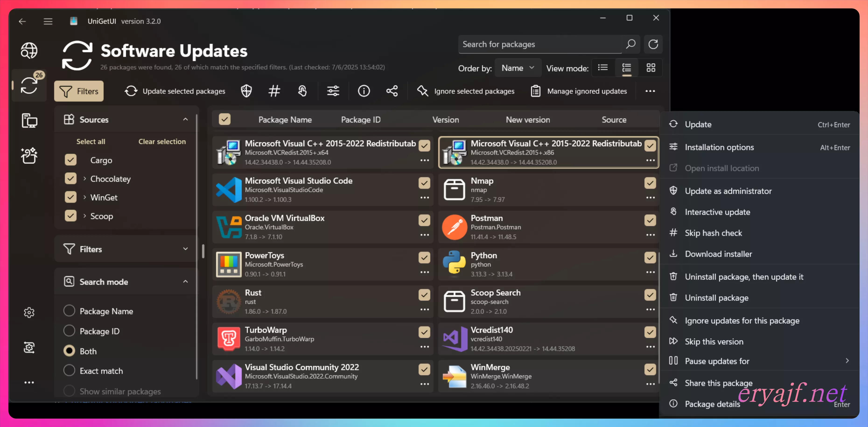Click skip hash check toolbar icon

pos(274,91)
